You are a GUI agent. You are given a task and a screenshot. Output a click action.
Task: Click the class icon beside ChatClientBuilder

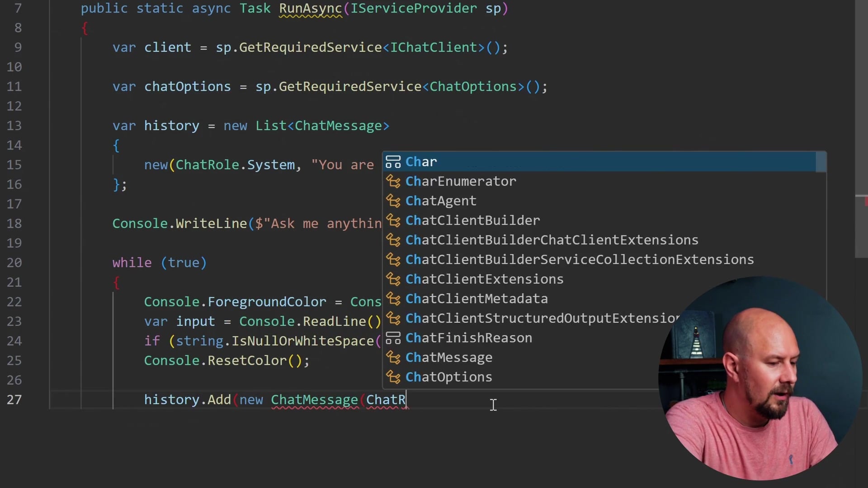[393, 221]
